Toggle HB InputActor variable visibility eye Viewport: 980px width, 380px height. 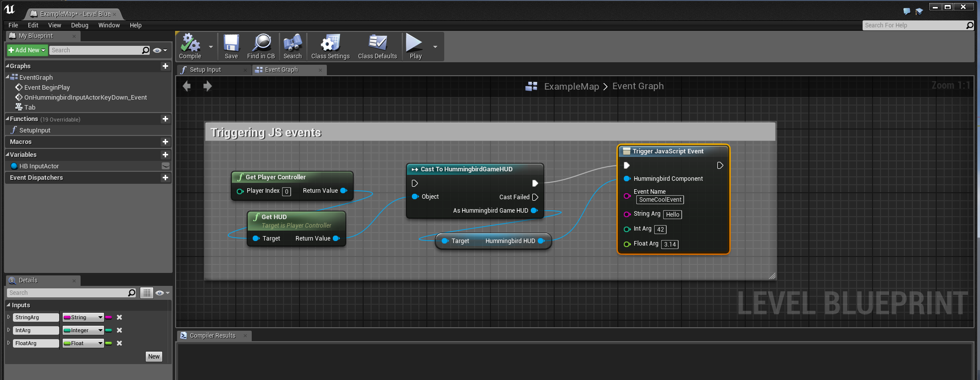click(166, 166)
